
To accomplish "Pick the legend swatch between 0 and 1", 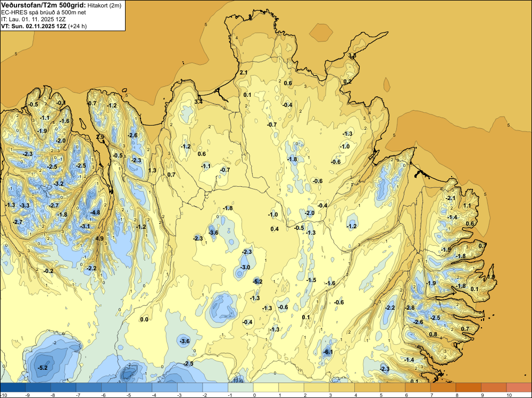I will [x=266, y=387].
